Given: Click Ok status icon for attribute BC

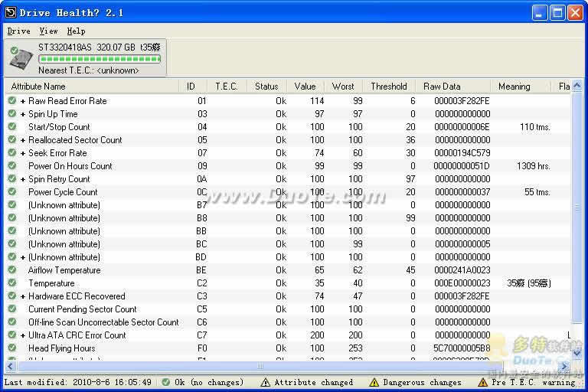Looking at the screenshot, I should click(12, 243).
